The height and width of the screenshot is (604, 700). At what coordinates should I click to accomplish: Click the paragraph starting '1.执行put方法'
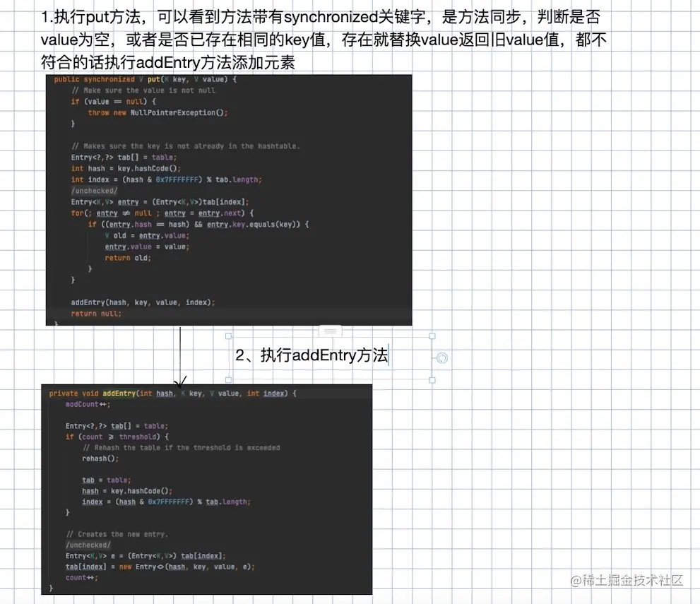(x=324, y=40)
